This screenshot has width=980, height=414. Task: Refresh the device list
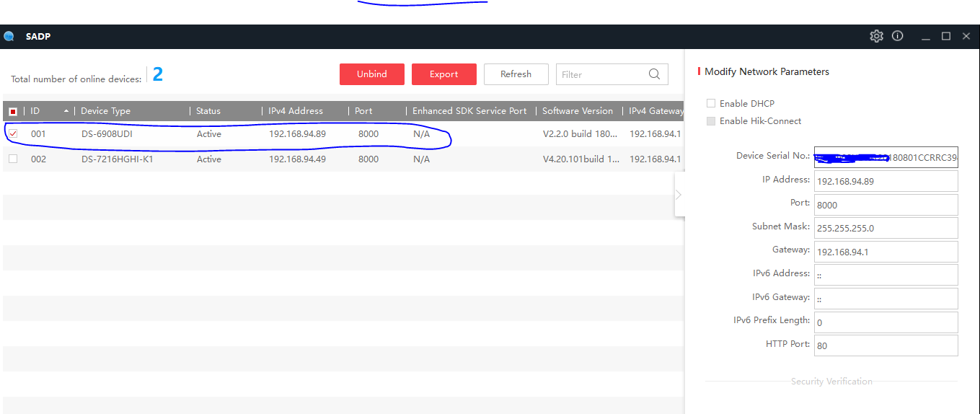point(516,74)
